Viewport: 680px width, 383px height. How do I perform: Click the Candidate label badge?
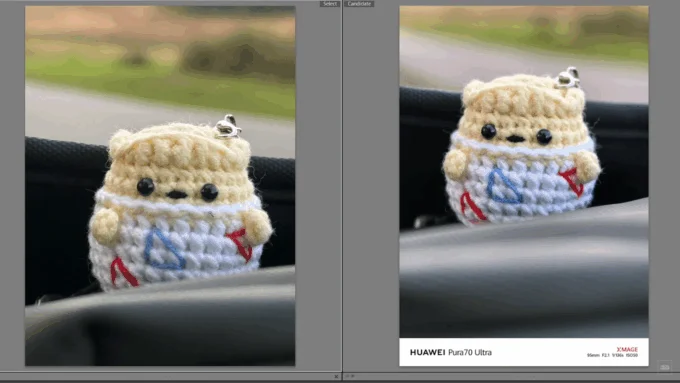(359, 3)
